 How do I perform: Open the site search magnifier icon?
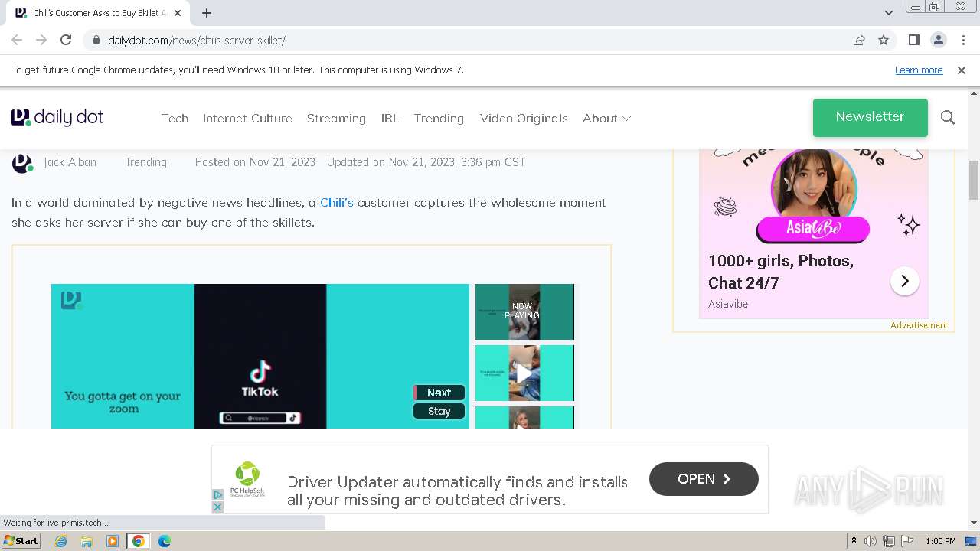tap(948, 117)
